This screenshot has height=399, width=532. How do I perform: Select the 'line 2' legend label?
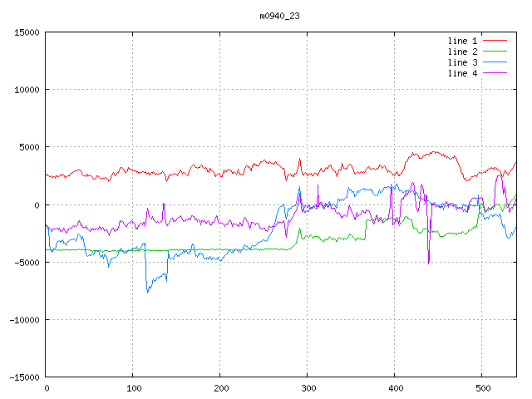point(462,52)
